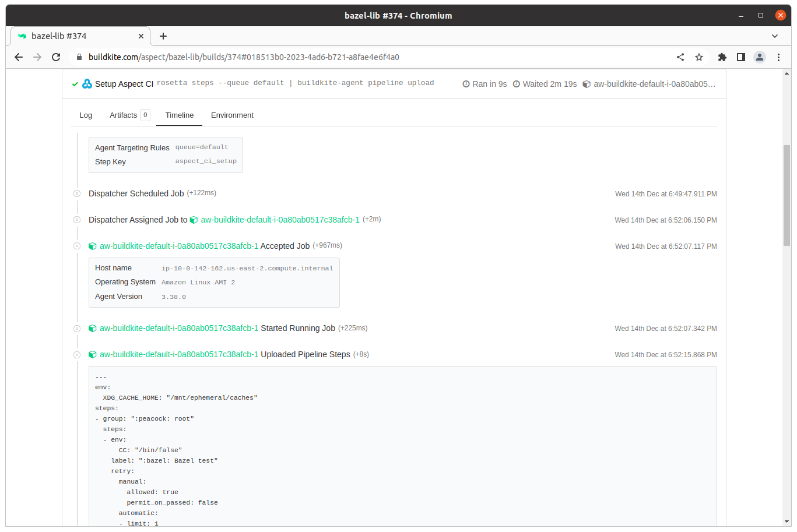797x532 pixels.
Task: Click agent cube icon in job header
Action: (587, 84)
